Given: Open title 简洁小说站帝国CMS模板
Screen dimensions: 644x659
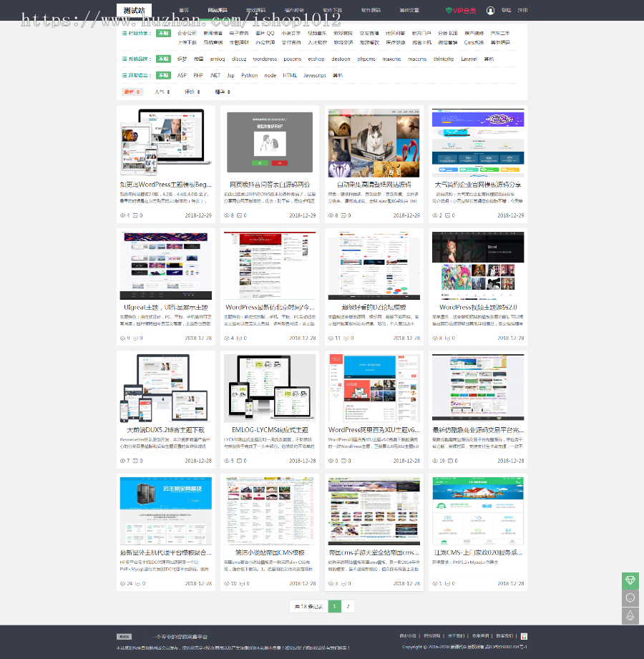Looking at the screenshot, I should 270,552.
